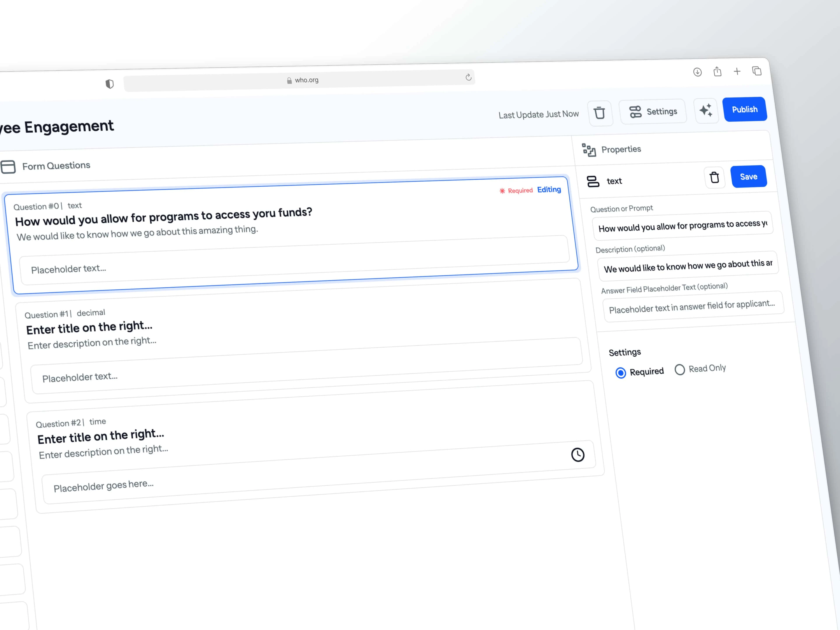Edit the Question or Prompt field

pyautogui.click(x=683, y=226)
